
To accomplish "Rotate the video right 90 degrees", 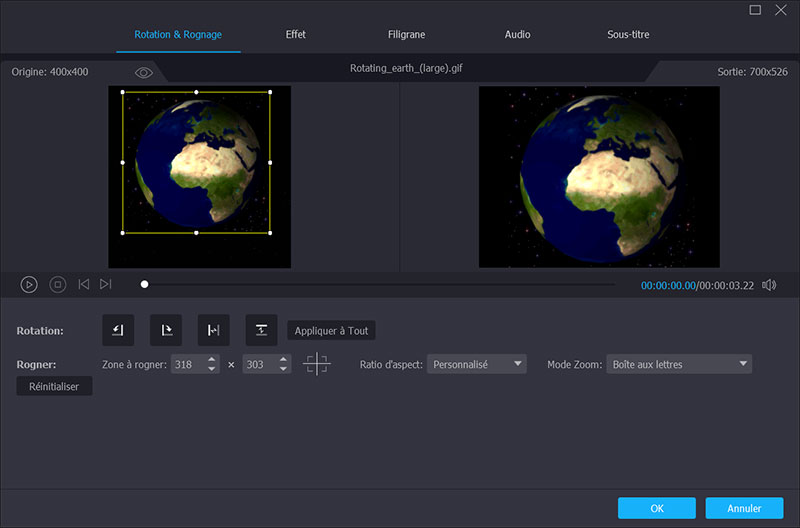I will (166, 330).
